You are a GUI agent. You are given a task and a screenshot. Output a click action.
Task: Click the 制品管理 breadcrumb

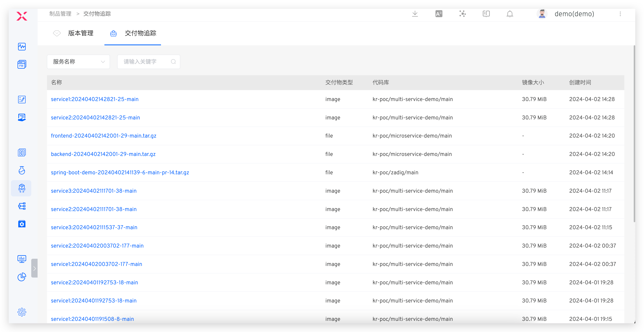tap(60, 14)
